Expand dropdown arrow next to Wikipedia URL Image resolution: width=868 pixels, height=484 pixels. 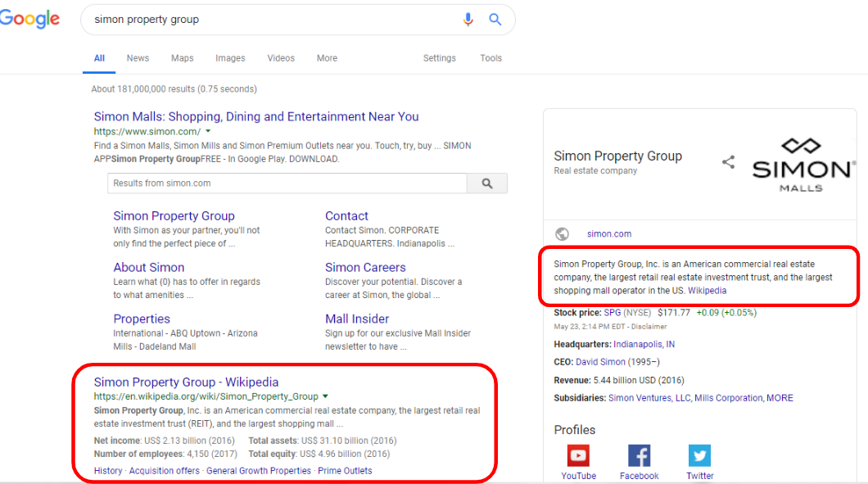(x=326, y=396)
